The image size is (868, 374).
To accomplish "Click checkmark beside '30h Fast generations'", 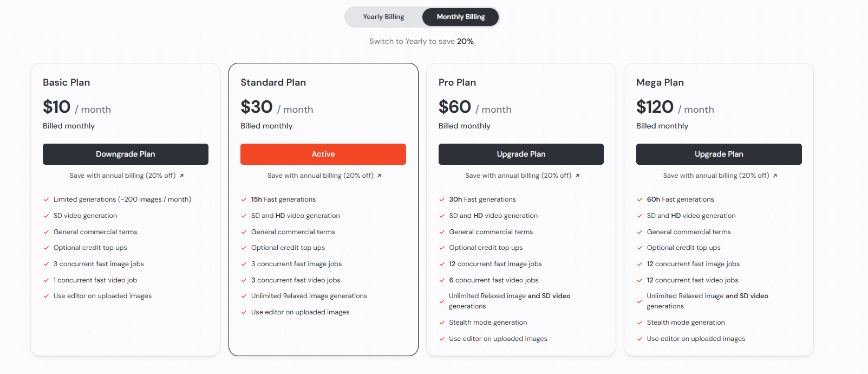I will [442, 199].
